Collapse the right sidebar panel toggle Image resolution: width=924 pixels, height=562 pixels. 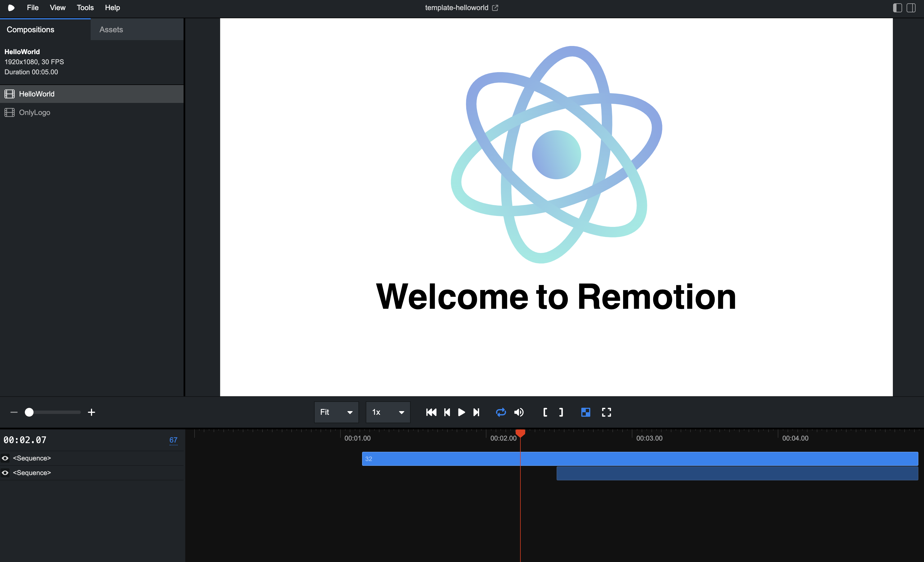coord(912,8)
